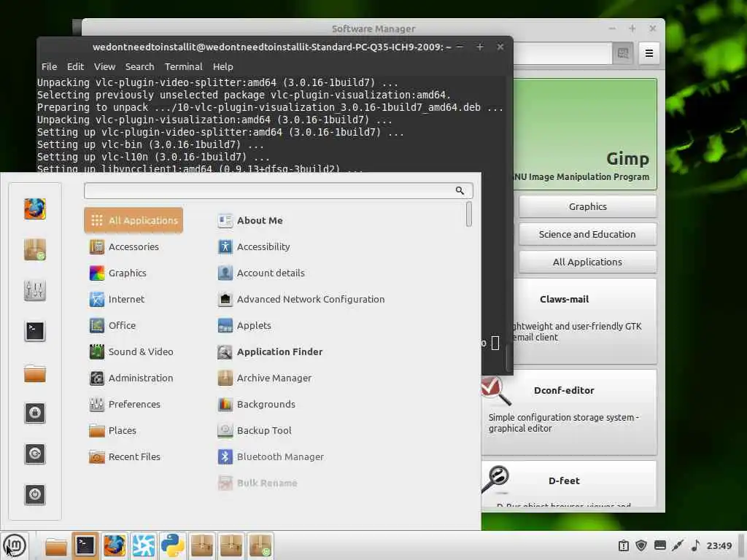747x560 pixels.
Task: Launch Terminal from menu favorites sidebar
Action: [x=35, y=330]
